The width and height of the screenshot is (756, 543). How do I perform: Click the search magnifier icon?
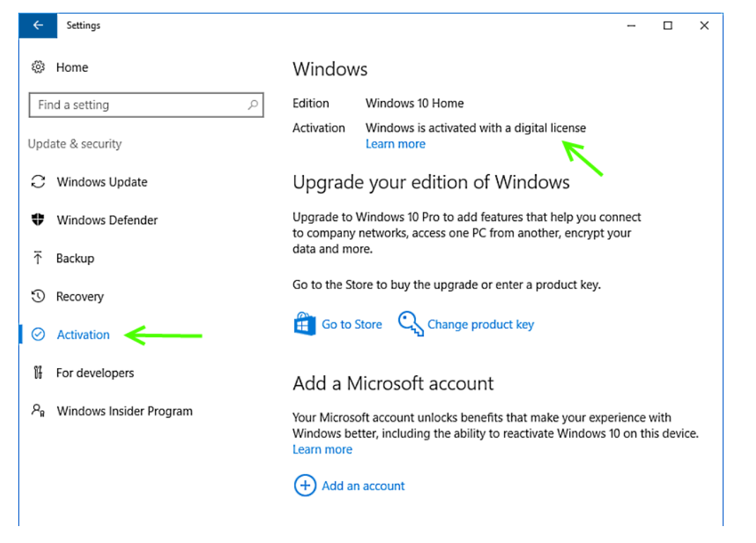(252, 105)
